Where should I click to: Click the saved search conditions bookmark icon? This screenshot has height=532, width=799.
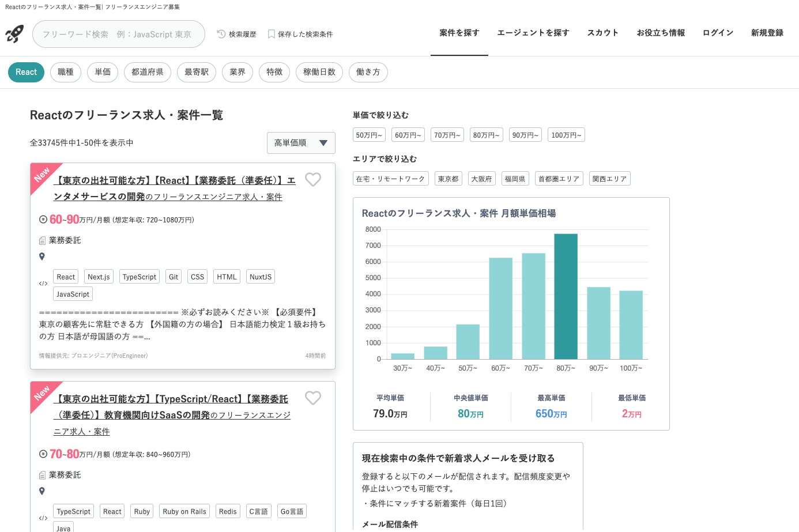click(271, 34)
